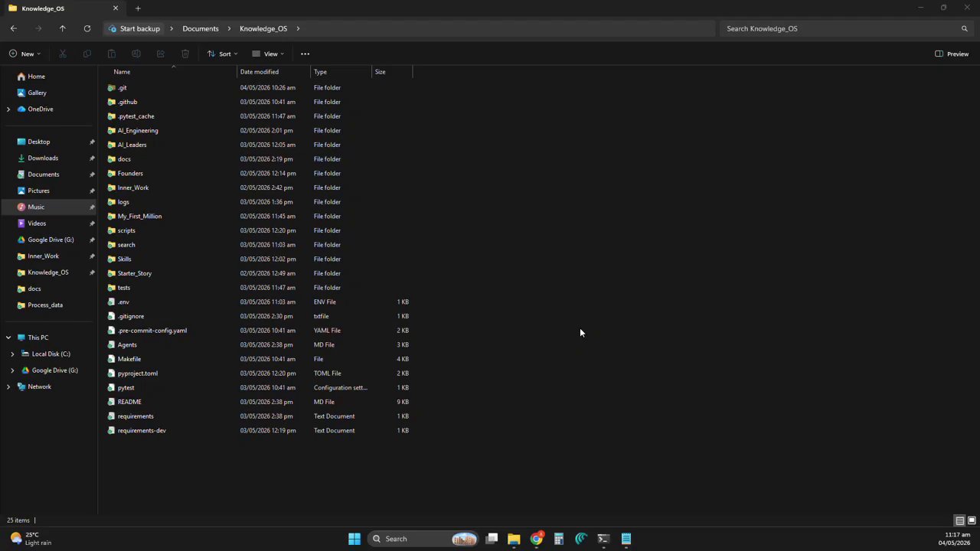This screenshot has height=551, width=980.
Task: Select the Knowledge_OS window tab
Action: tap(63, 8)
